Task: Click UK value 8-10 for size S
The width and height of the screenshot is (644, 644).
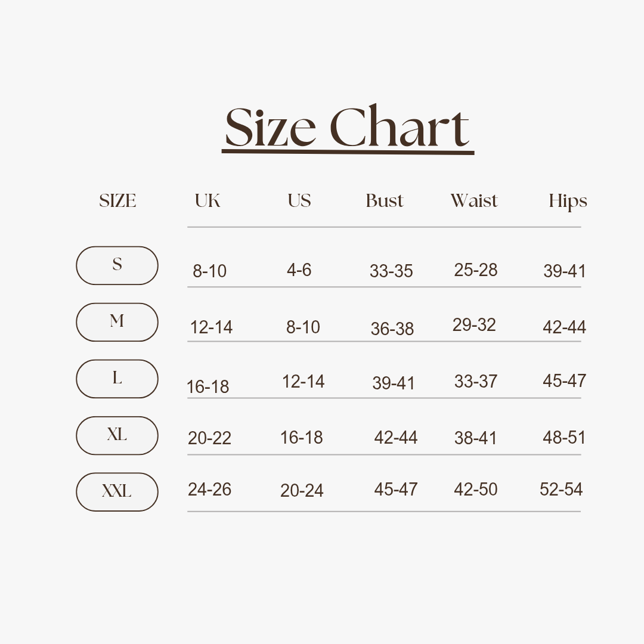Action: 209,271
